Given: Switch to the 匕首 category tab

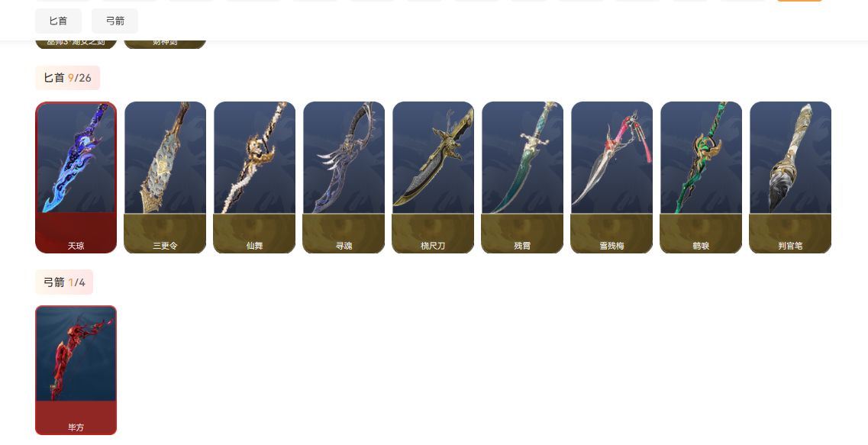Looking at the screenshot, I should [58, 21].
